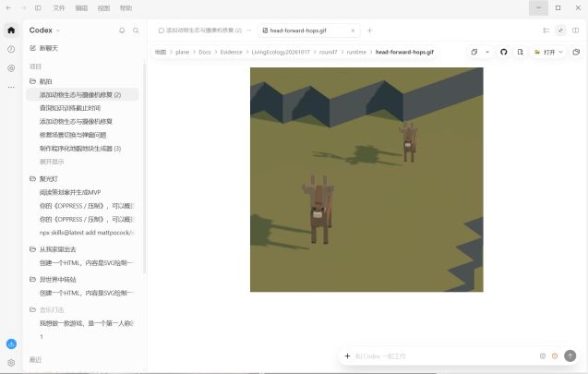This screenshot has height=374, width=588.
Task: Open the 文件 menu
Action: (58, 8)
